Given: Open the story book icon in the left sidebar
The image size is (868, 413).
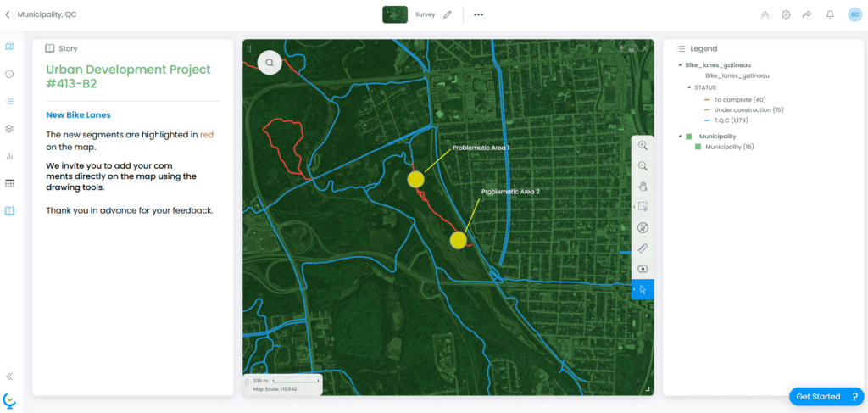Looking at the screenshot, I should pyautogui.click(x=9, y=211).
